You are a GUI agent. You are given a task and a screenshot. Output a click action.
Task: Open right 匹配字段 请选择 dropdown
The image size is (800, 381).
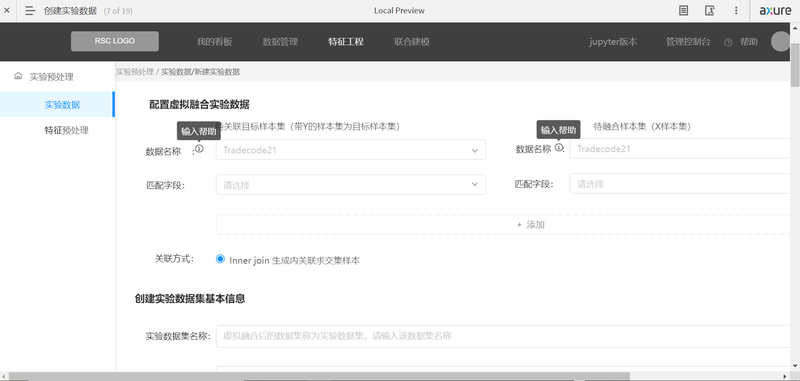click(x=681, y=184)
